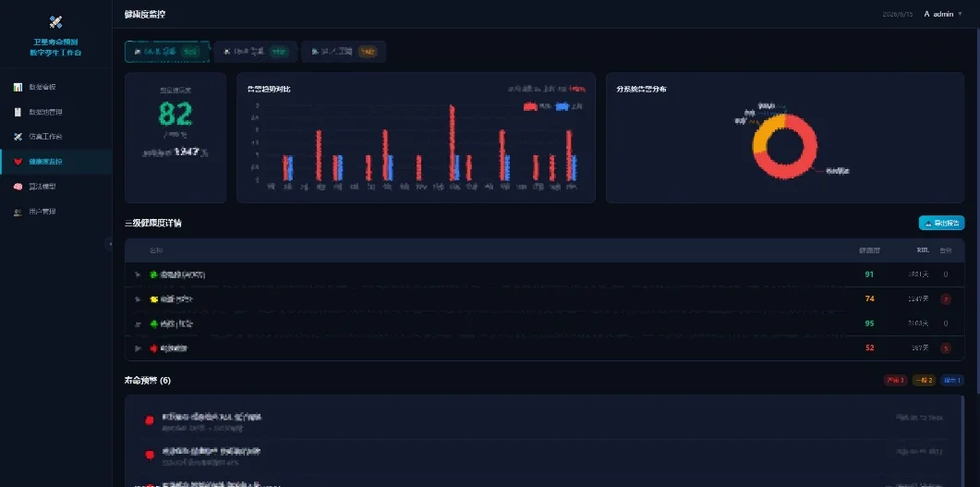This screenshot has width=980, height=487.
Task: Click the 三级健康度详情 section title
Action: 153,224
